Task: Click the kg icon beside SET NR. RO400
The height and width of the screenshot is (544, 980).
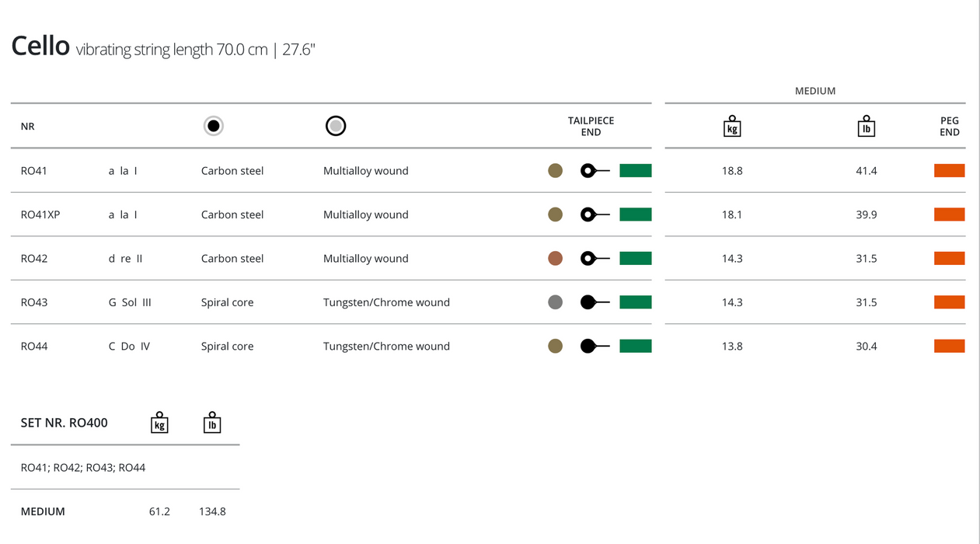Action: click(x=159, y=423)
